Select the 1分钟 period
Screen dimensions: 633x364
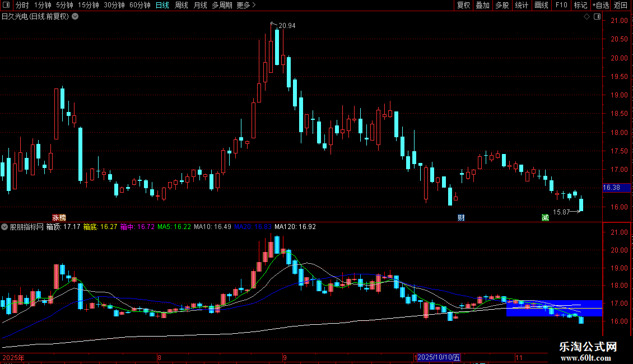(43, 5)
